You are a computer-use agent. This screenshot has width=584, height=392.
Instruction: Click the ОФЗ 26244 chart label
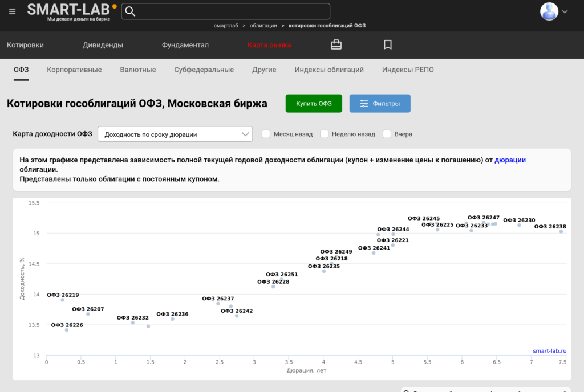[x=393, y=230]
